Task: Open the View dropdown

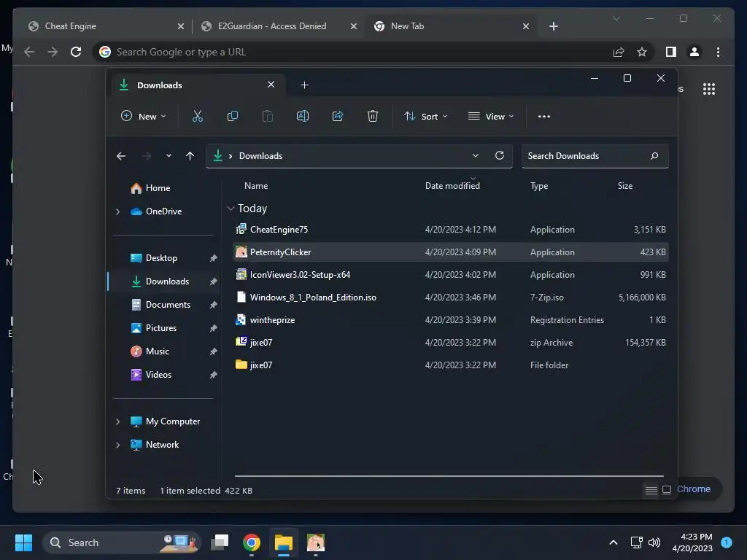Action: pyautogui.click(x=491, y=116)
